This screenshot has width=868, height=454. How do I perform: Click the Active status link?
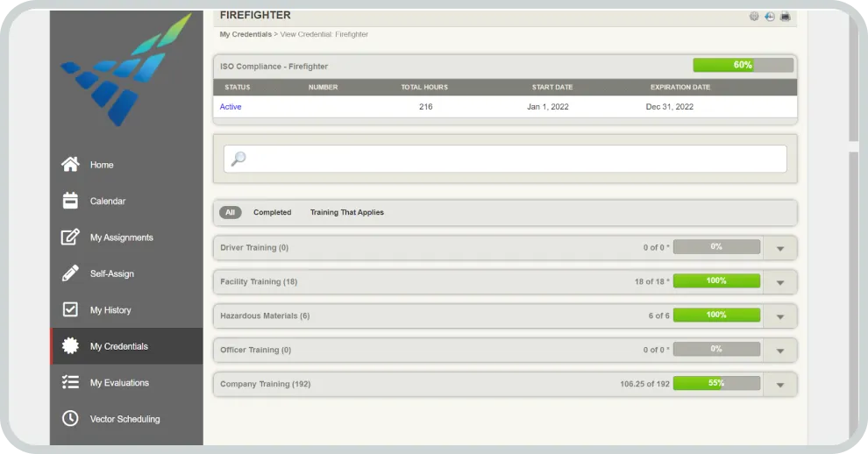pyautogui.click(x=231, y=107)
